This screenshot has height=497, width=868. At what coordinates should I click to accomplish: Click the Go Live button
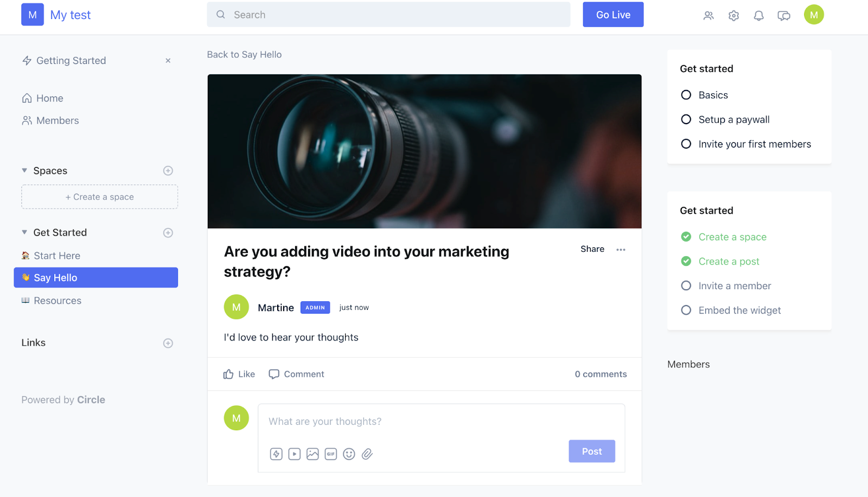click(612, 14)
